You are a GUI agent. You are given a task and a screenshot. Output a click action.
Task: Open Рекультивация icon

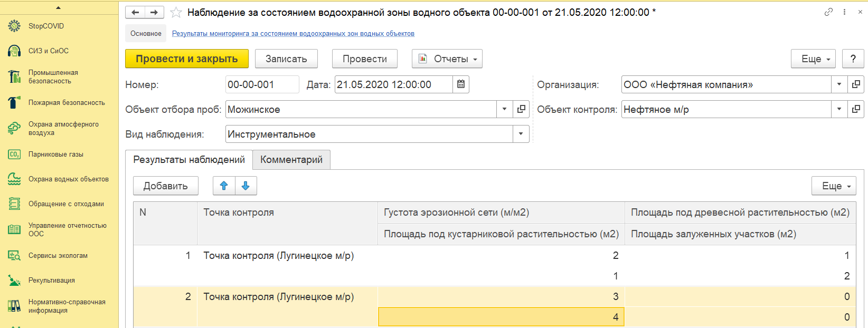tap(14, 280)
